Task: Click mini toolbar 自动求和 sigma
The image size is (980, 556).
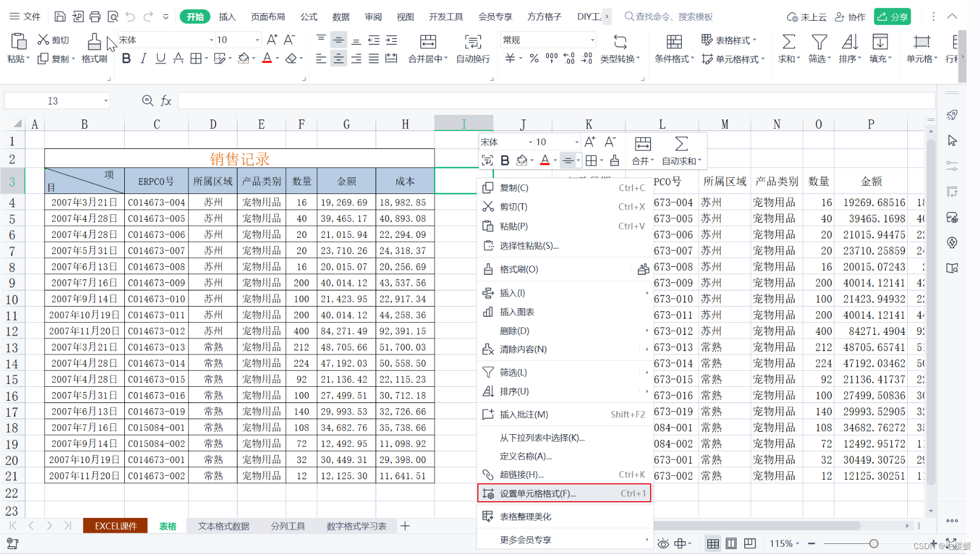Action: coord(681,144)
